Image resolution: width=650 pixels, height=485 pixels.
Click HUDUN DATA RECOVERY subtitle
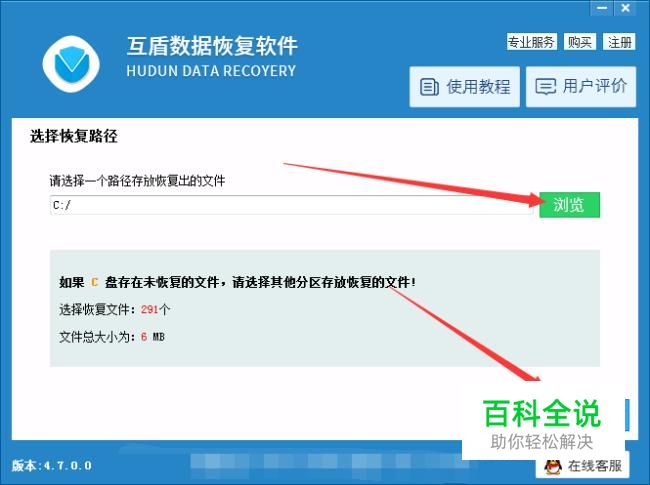pos(211,71)
